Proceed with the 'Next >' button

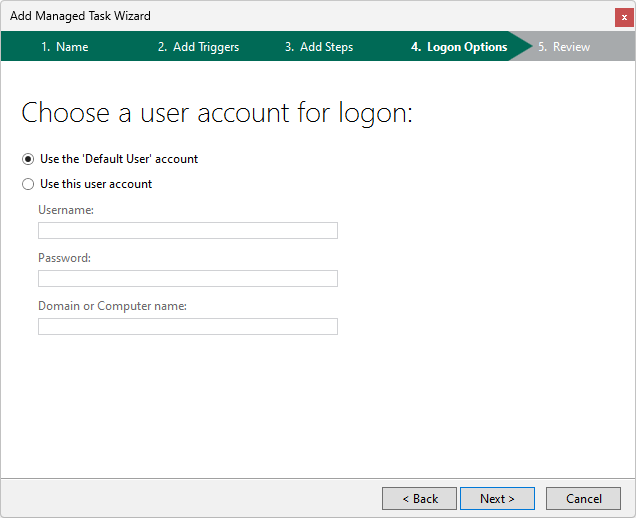tap(497, 499)
